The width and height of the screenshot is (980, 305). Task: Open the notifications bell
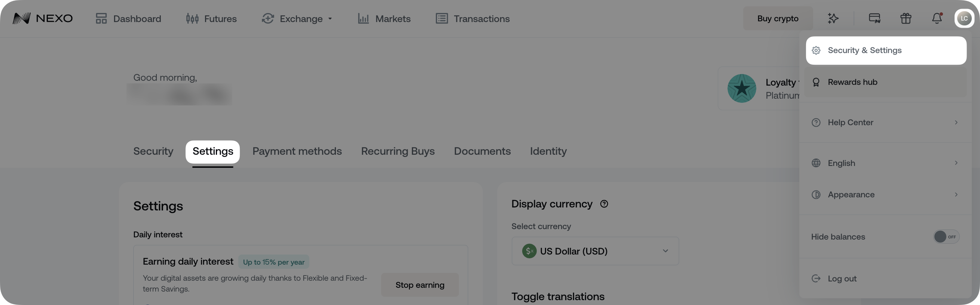click(937, 18)
